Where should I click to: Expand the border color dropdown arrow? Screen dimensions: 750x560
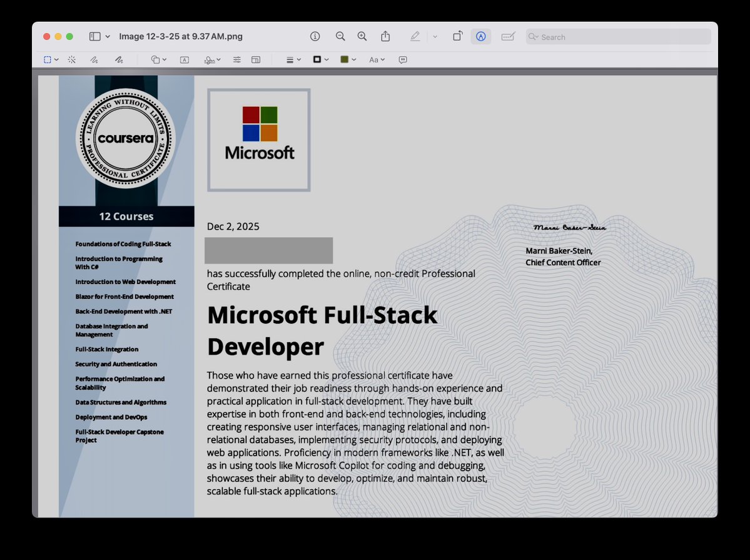(x=327, y=60)
